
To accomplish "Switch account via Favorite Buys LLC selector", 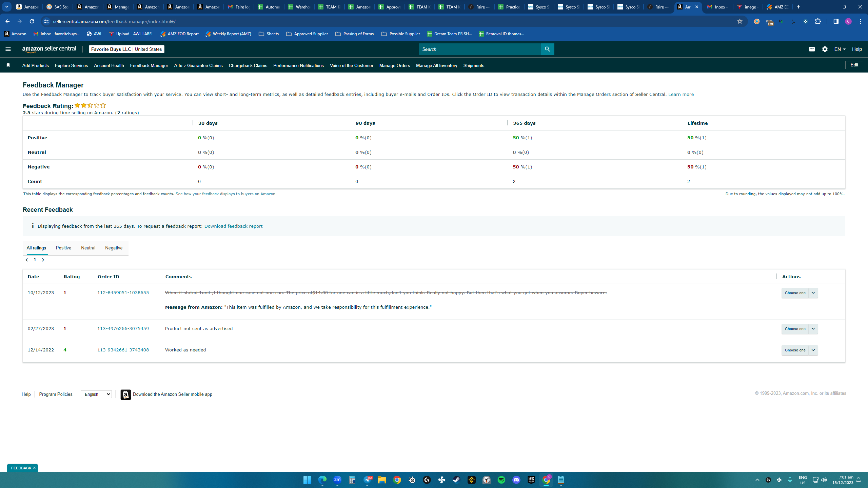I will (x=126, y=49).
